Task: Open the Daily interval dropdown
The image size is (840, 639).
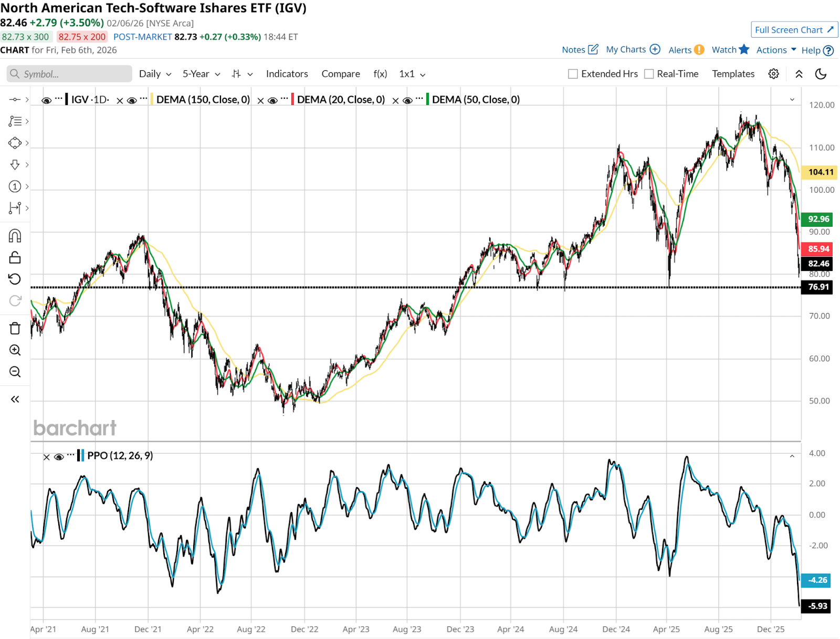Action: pos(155,74)
